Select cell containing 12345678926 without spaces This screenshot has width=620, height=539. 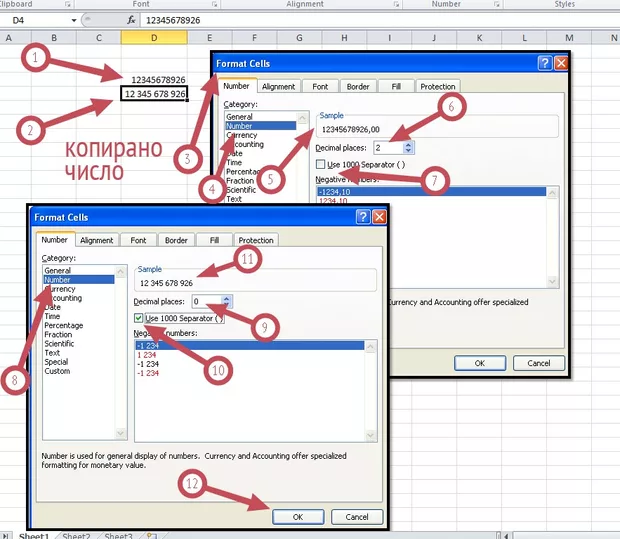point(154,80)
